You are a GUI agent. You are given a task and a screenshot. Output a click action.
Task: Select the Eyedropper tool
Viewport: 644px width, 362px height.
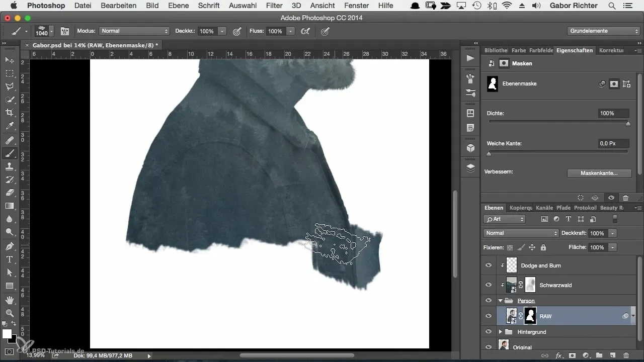(x=9, y=126)
